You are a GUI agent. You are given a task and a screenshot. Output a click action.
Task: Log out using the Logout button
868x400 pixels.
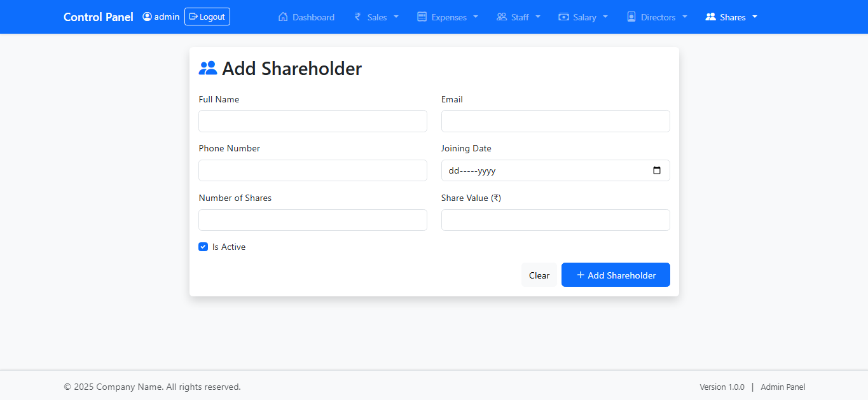(207, 17)
